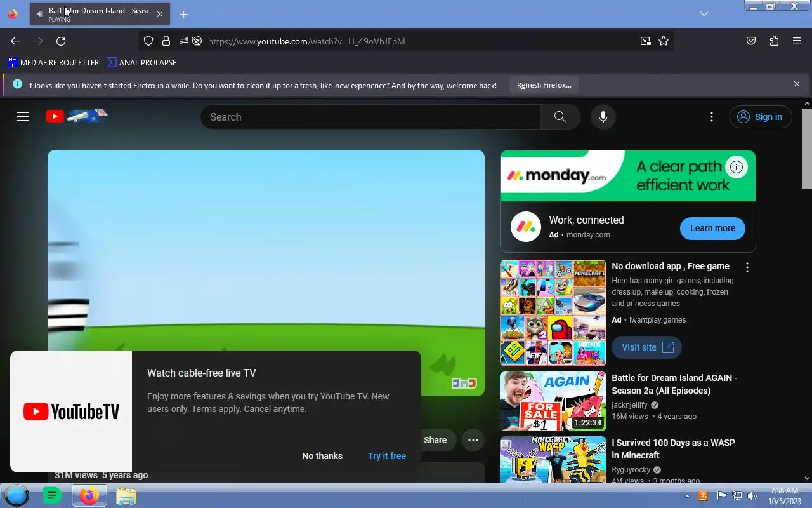Open Action Center flag tray icon
The height and width of the screenshot is (508, 812).
coord(721,496)
